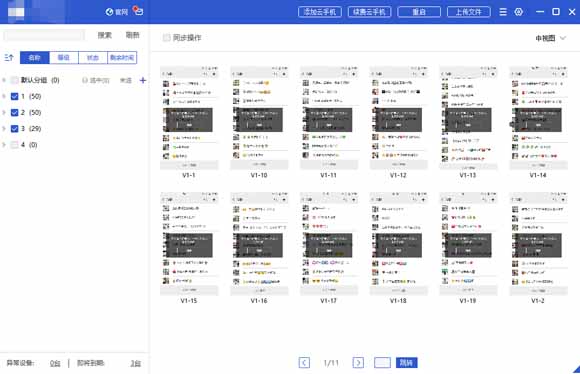Expand group 2 tree arrow
Image resolution: width=580 pixels, height=374 pixels.
click(4, 112)
